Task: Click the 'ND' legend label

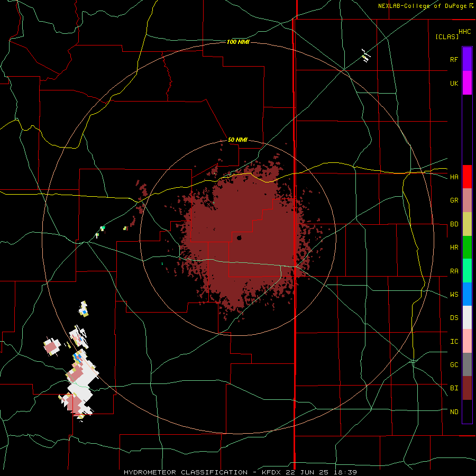Action: (x=454, y=412)
